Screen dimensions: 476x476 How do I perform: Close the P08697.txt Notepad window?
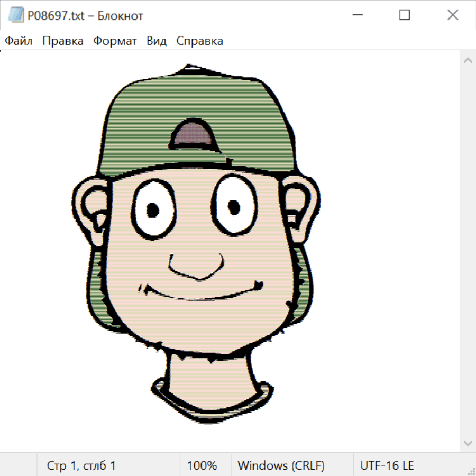coord(452,15)
